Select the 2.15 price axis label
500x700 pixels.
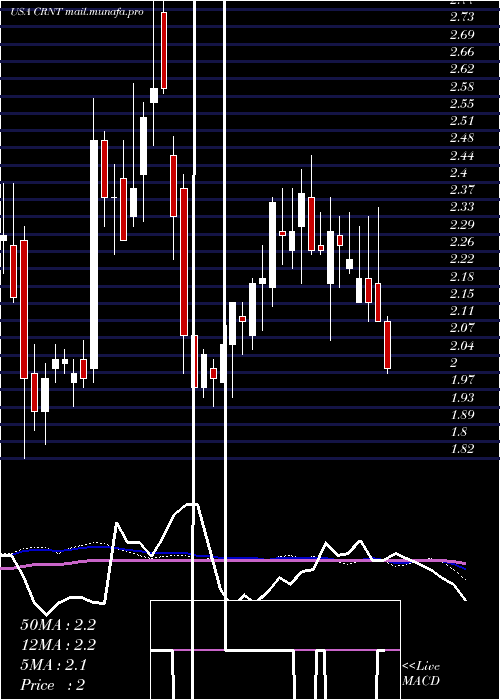[x=462, y=294]
